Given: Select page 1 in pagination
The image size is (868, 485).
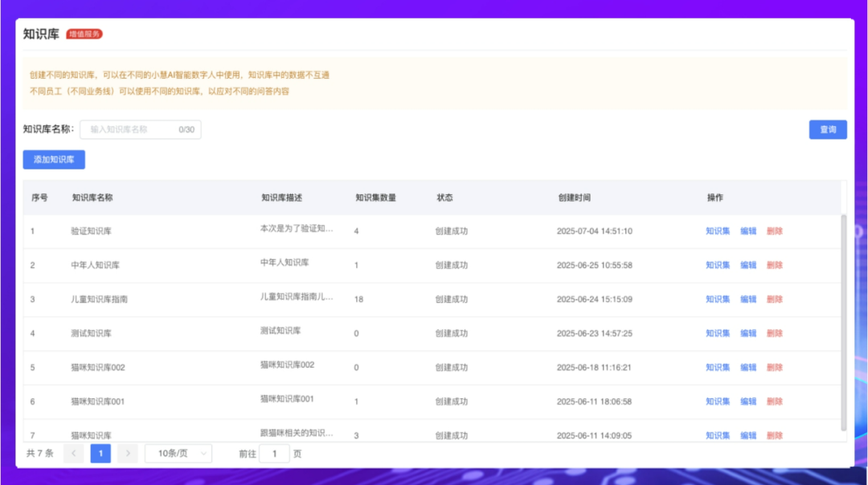Looking at the screenshot, I should (100, 454).
